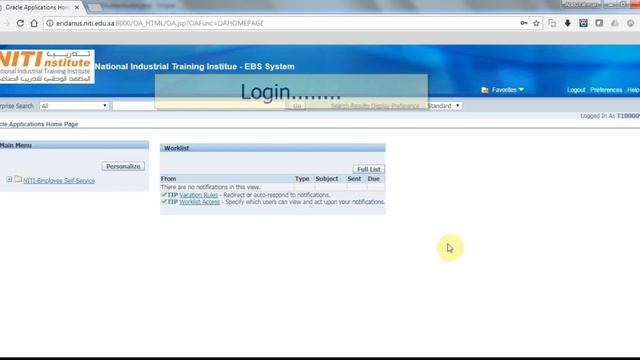Click the Full List button in Worklist
This screenshot has height=360, width=640.
pos(369,169)
